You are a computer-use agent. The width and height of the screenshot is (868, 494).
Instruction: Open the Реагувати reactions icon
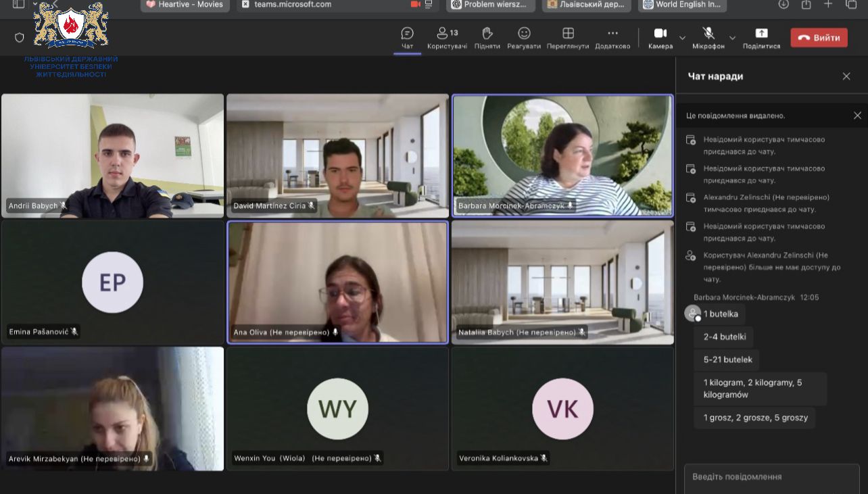coord(524,34)
